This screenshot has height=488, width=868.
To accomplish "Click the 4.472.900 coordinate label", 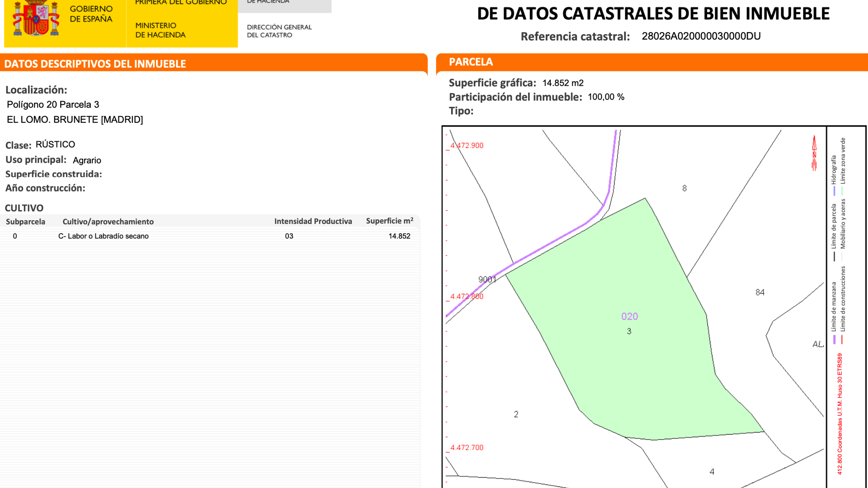I will pyautogui.click(x=467, y=145).
